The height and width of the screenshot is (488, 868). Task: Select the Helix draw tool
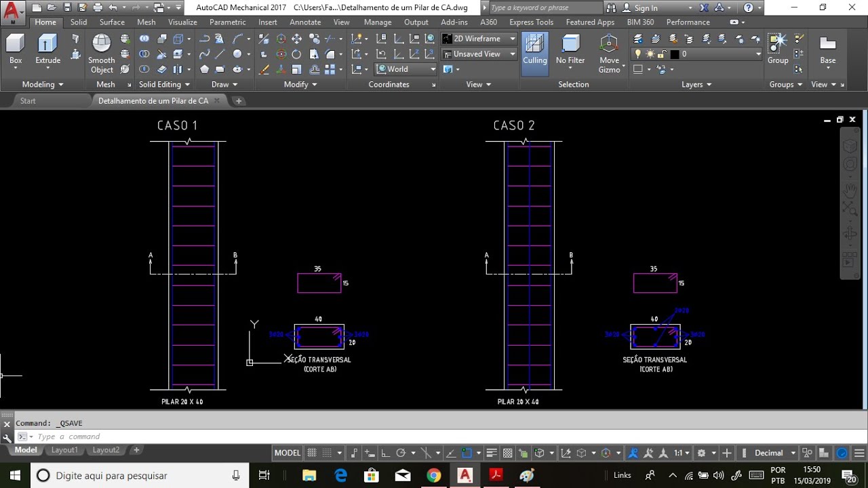pos(220,39)
